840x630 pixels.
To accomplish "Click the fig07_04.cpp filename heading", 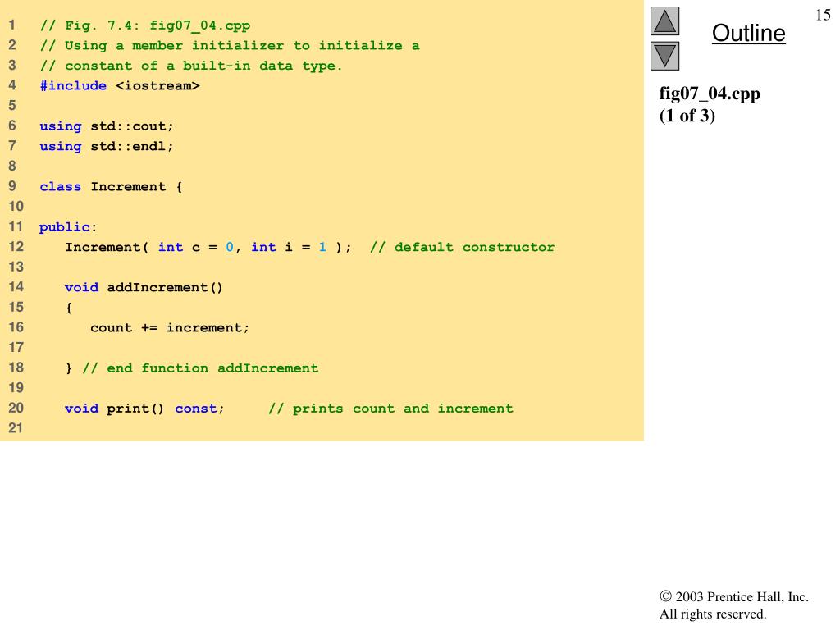I will pyautogui.click(x=710, y=94).
